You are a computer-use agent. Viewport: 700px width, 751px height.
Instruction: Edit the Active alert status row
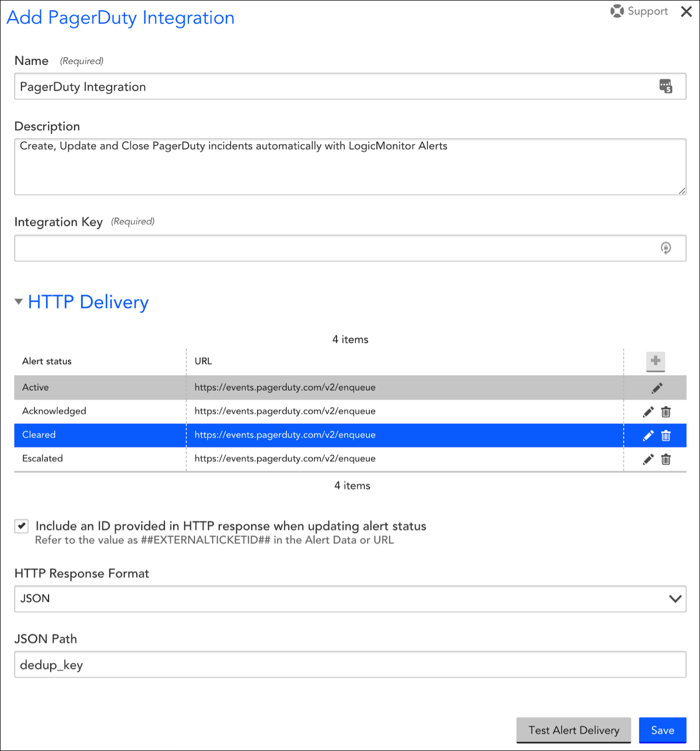[657, 388]
